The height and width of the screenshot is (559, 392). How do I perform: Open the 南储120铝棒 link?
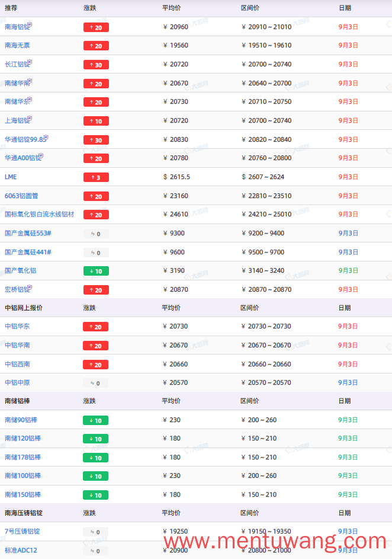coord(23,438)
